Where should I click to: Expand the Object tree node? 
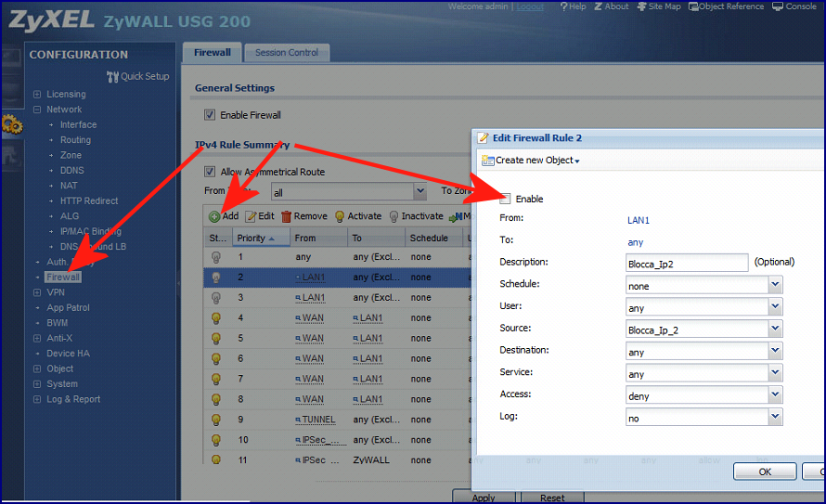pos(37,368)
